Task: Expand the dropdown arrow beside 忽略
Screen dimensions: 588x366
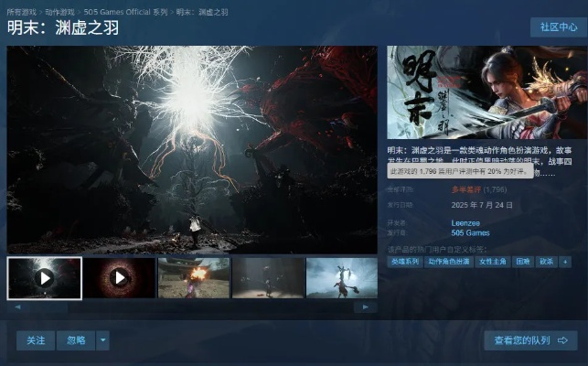Action: point(103,340)
